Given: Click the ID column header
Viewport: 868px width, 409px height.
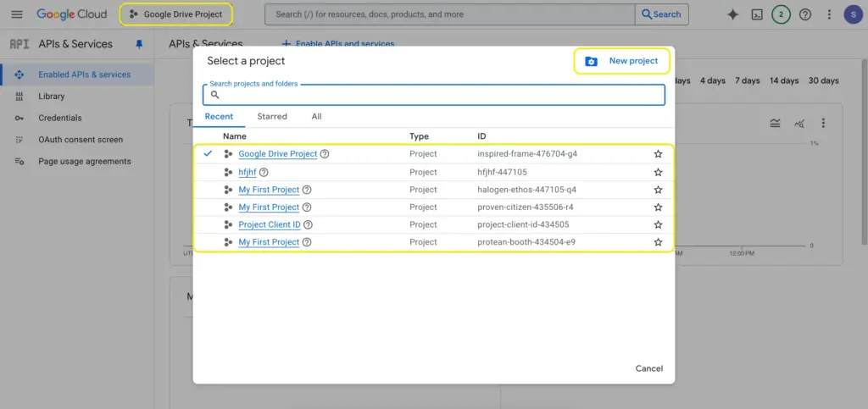Looking at the screenshot, I should tap(481, 136).
